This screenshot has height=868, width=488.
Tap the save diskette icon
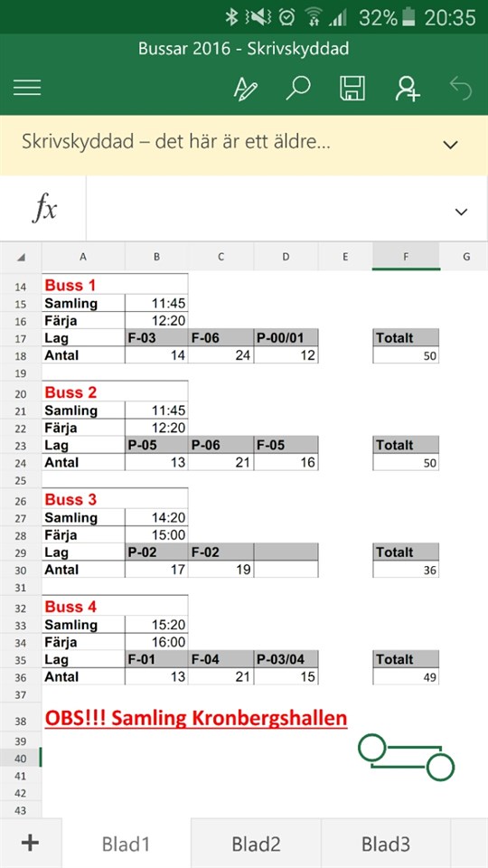(352, 88)
